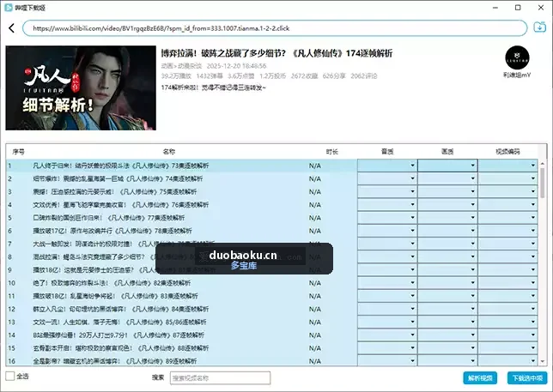Image resolution: width=553 pixels, height=392 pixels.
Task: Click the 下载选中项 button
Action: 527,378
